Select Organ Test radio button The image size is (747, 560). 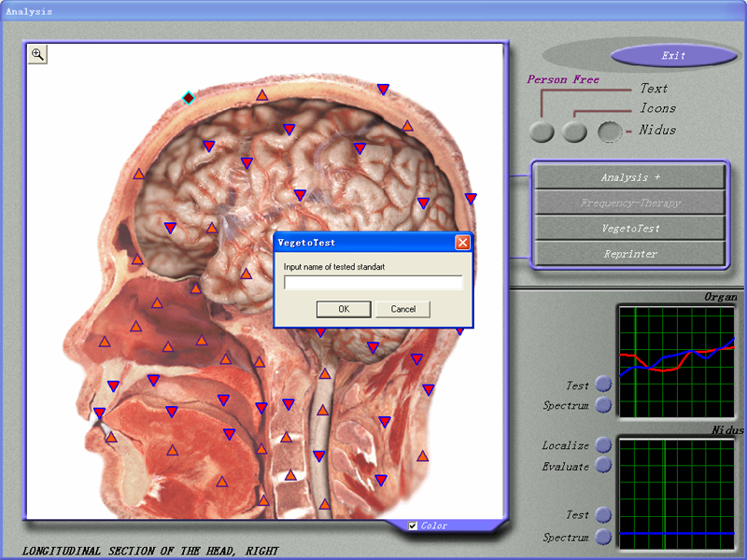(603, 384)
